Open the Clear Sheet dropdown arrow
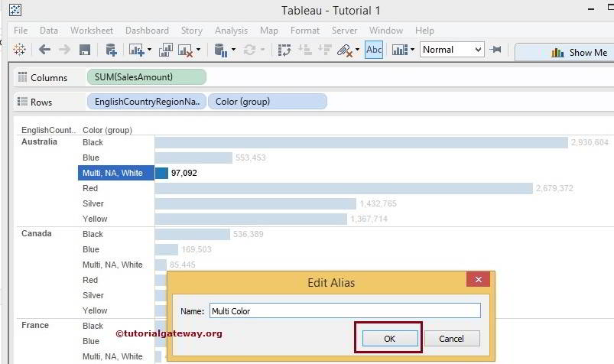This screenshot has width=614, height=364. coord(198,50)
